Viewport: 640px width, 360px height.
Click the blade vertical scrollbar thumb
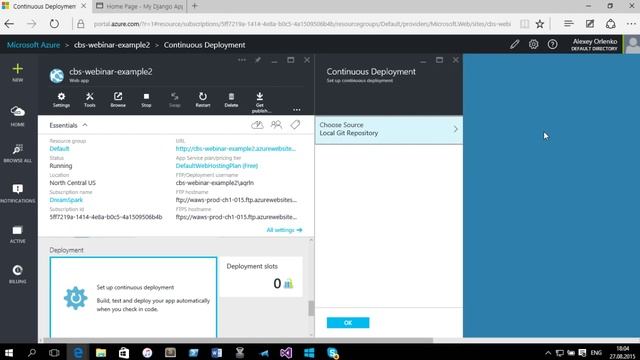(x=311, y=309)
